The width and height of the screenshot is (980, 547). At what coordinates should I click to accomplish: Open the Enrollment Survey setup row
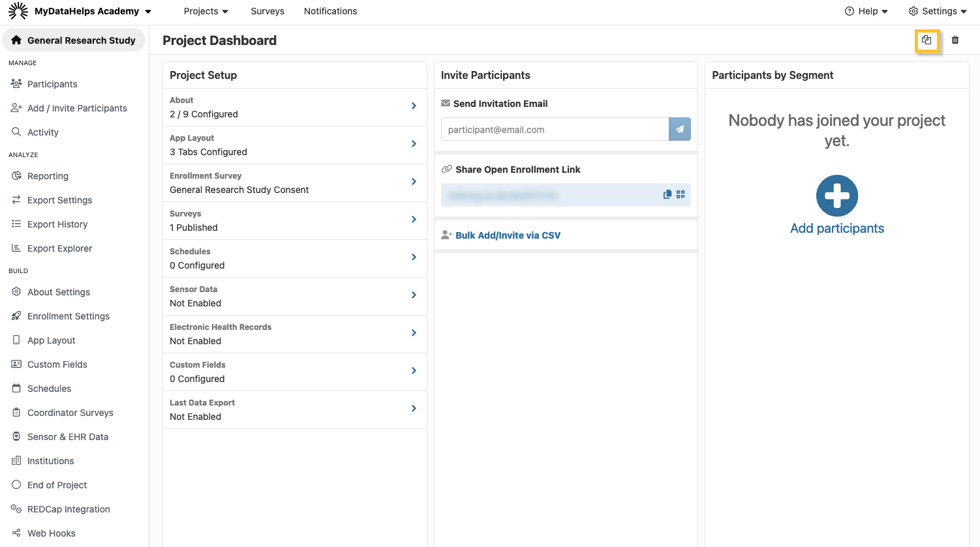pyautogui.click(x=294, y=183)
